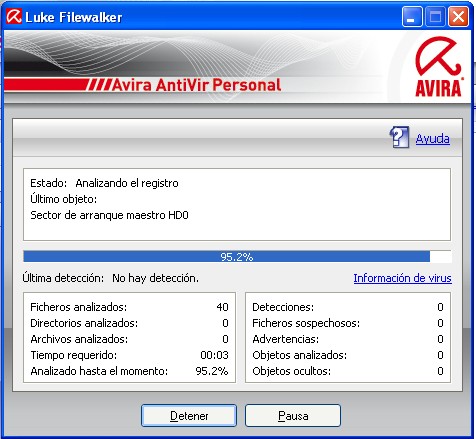
Task: Click the 95.2% scan progress bar
Action: (x=237, y=257)
